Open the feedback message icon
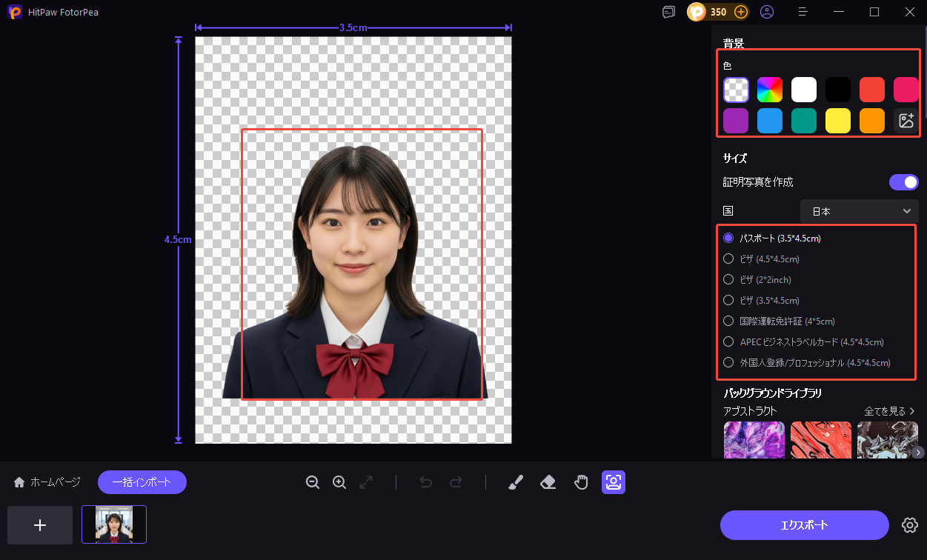This screenshot has height=560, width=927. click(x=668, y=12)
